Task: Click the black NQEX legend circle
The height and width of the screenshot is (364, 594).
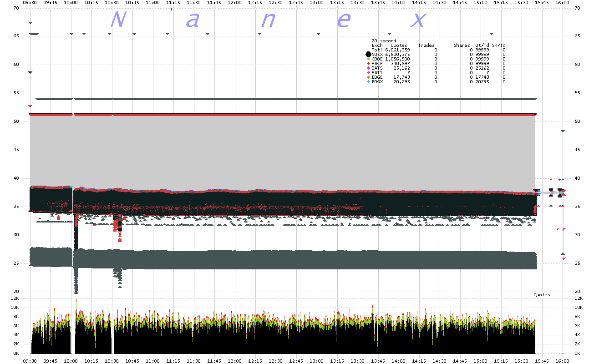Action: pos(368,55)
